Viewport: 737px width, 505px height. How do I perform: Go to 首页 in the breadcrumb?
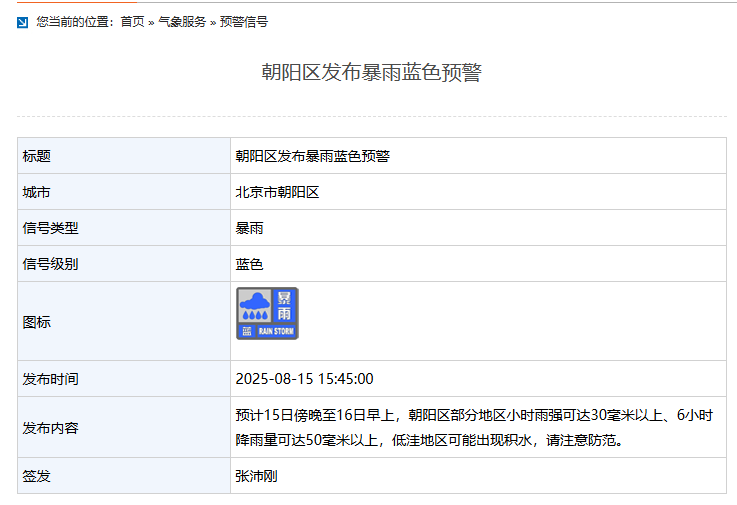(x=132, y=22)
